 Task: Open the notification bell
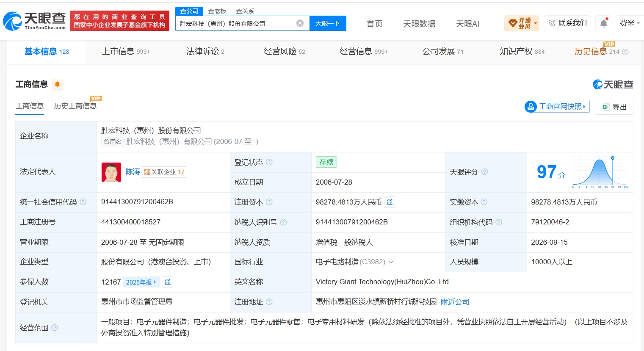(x=604, y=23)
